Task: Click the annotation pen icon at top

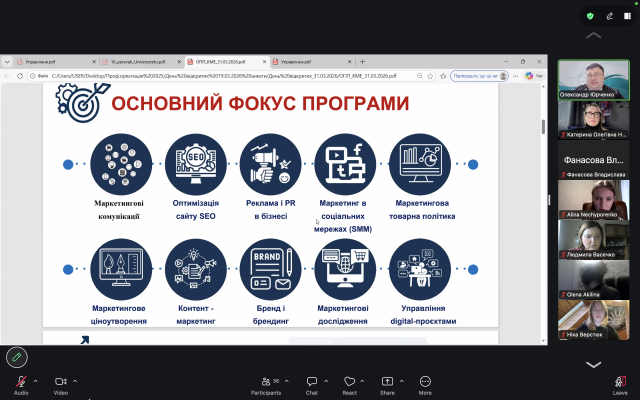Action: pos(608,15)
